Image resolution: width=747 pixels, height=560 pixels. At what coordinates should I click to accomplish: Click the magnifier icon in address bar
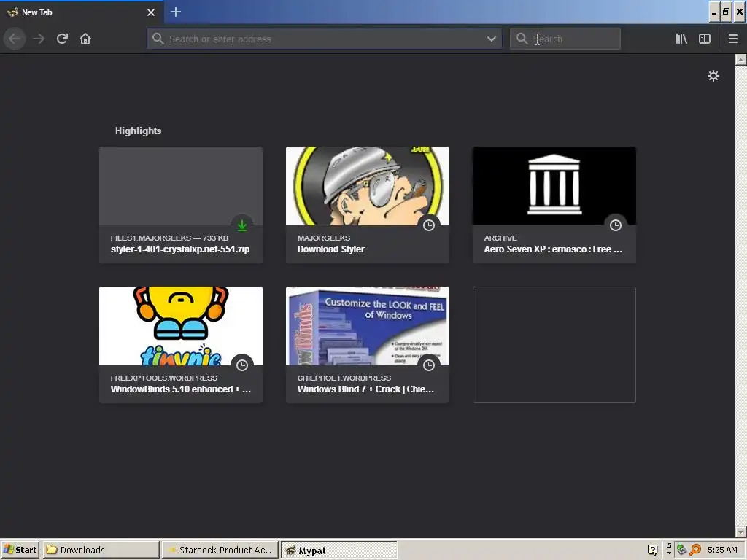158,39
